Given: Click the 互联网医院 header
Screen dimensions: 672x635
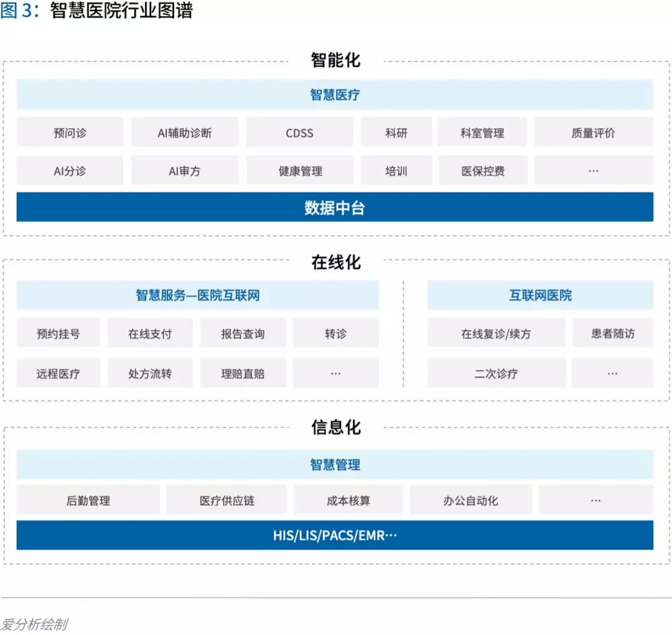Looking at the screenshot, I should coord(540,295).
